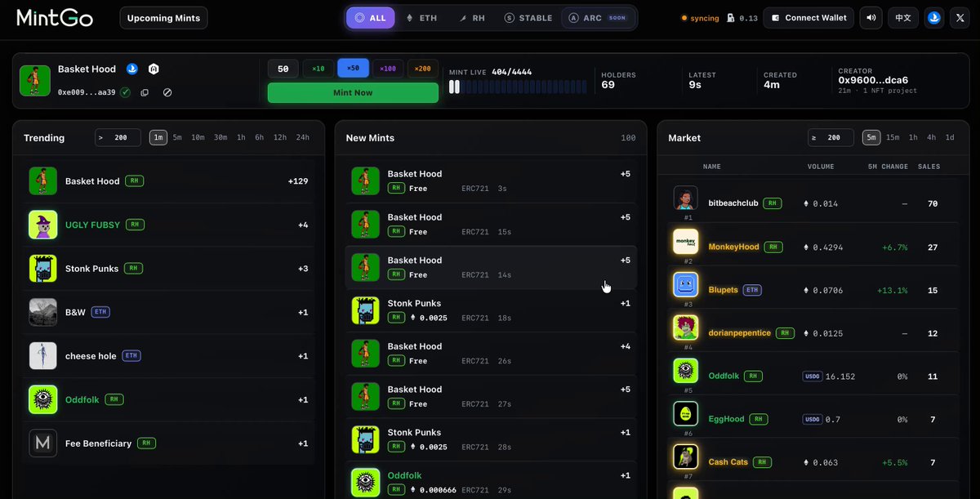This screenshot has width=980, height=499.
Task: Select the ×10 mint quantity multiplier
Action: [x=318, y=69]
